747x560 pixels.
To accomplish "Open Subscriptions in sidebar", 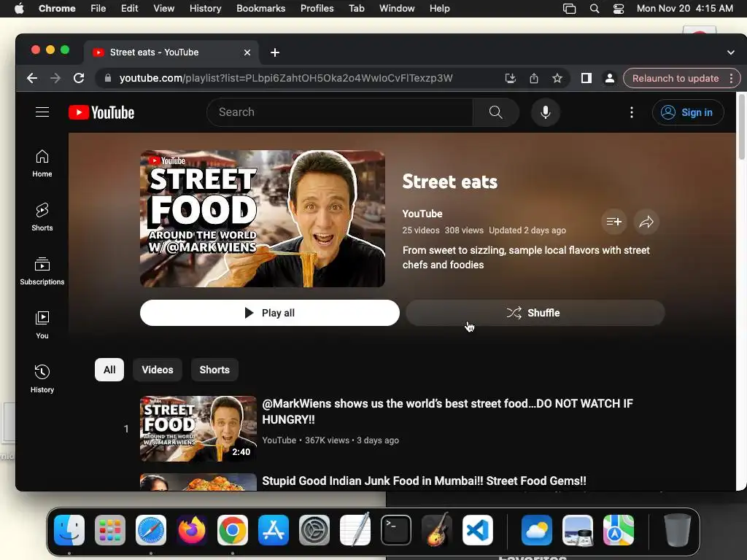I will pos(42,271).
